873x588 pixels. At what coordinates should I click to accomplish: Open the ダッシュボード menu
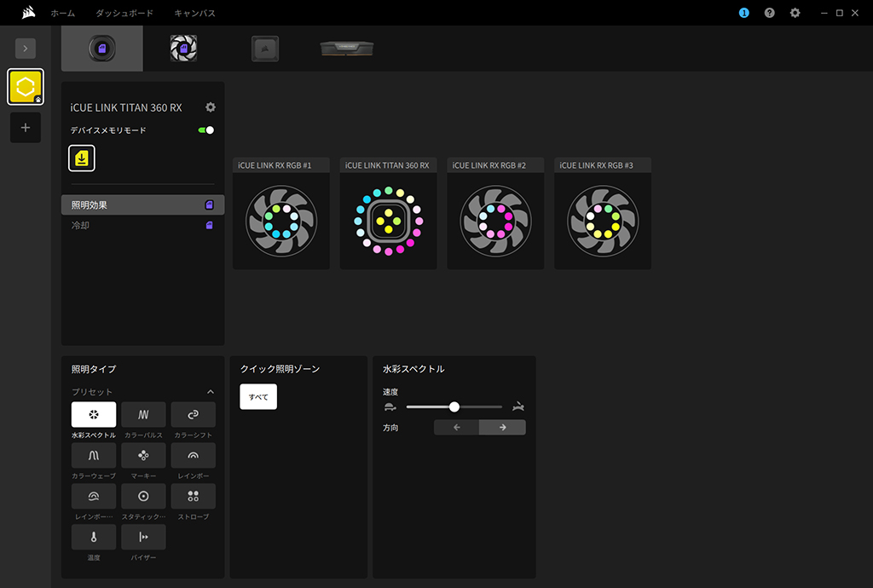tap(124, 13)
